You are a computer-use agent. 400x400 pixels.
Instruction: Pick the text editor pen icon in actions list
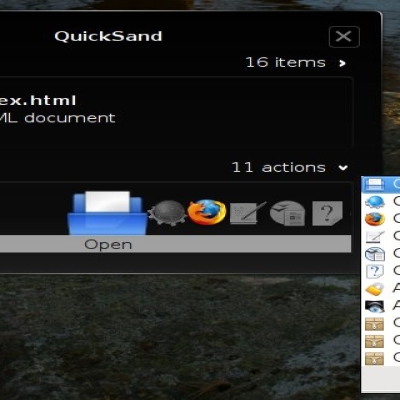(375, 236)
